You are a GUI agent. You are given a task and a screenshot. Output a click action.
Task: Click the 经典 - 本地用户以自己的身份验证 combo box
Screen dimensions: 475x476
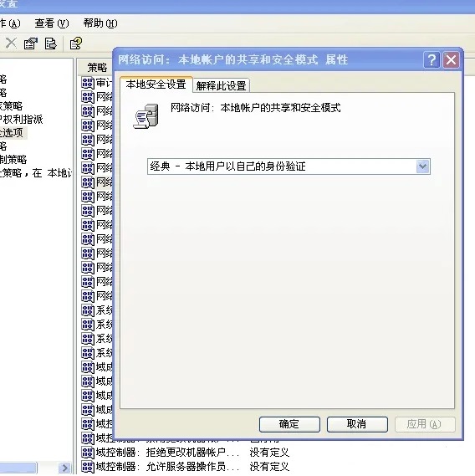[289, 166]
